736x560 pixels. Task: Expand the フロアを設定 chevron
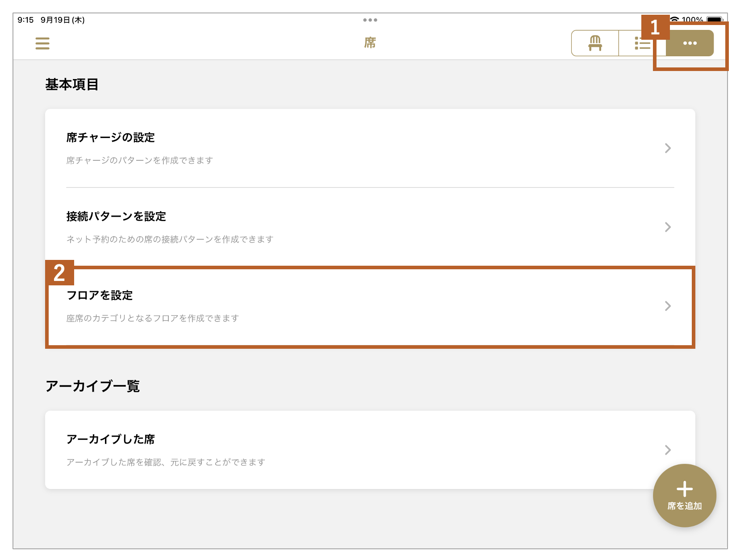point(668,306)
